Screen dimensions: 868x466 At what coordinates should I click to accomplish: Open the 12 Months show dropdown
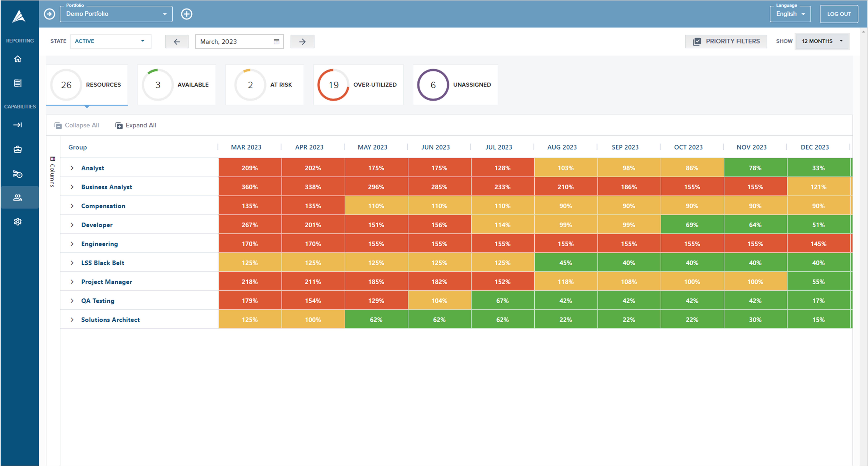point(822,41)
